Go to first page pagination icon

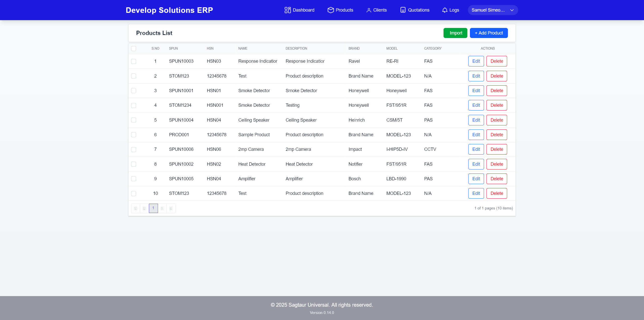136,208
